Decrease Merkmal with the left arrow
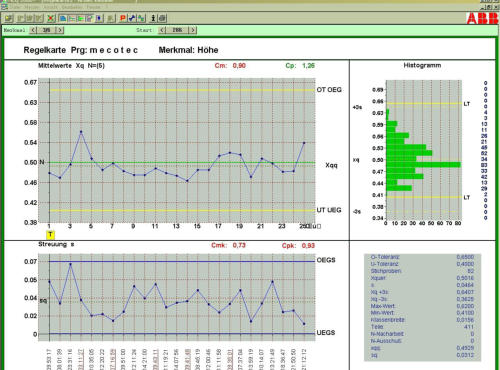The height and width of the screenshot is (370, 500). (x=33, y=30)
